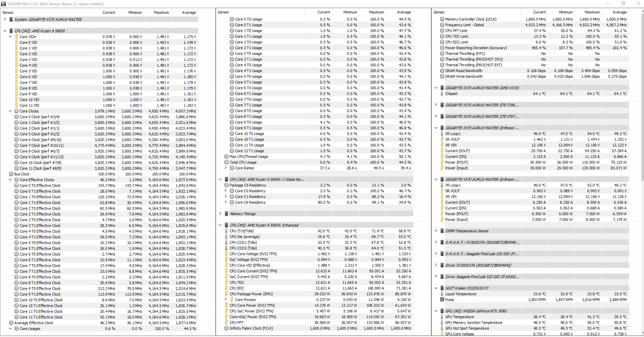This screenshot has width=644, height=337.
Task: Click the Pump current value 2,803 RPM
Action: point(537,300)
